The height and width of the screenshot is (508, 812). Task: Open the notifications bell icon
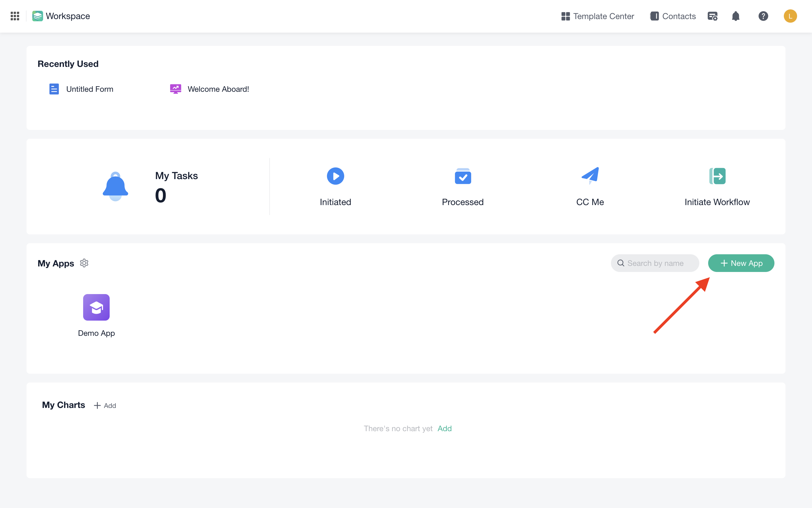pos(735,16)
